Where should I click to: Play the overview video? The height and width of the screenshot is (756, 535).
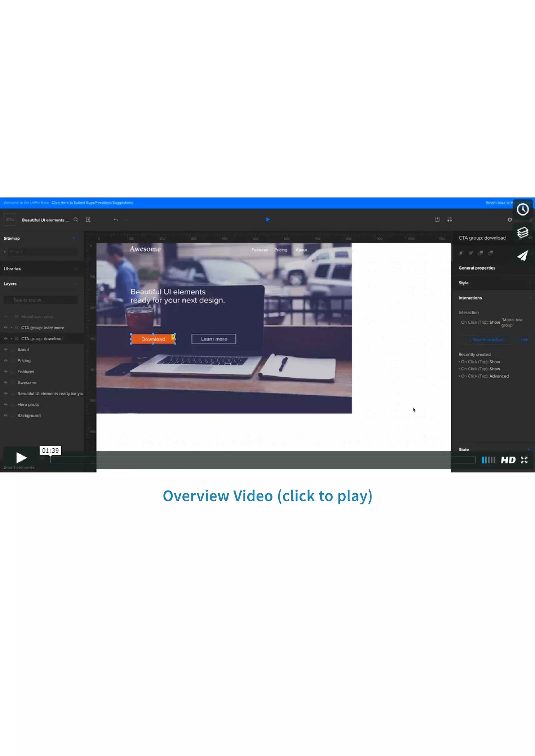21,457
